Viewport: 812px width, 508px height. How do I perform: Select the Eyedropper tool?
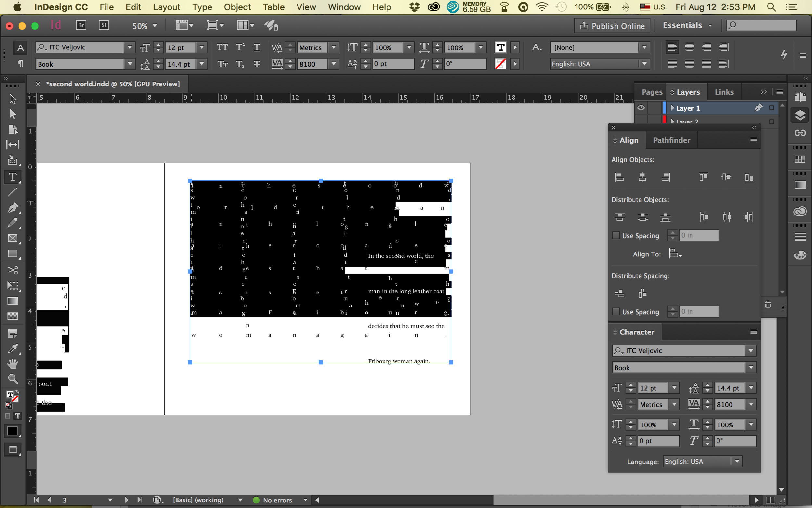[x=12, y=348]
